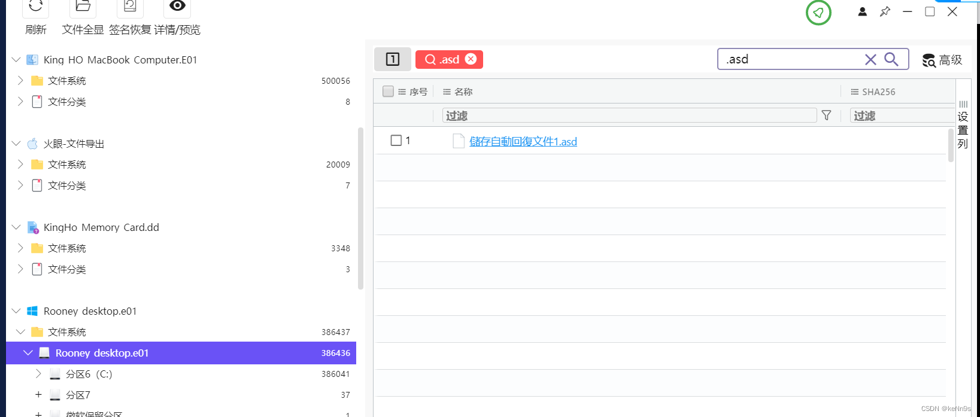Expand 分区6 (C:) partition
The image size is (980, 417).
click(38, 374)
